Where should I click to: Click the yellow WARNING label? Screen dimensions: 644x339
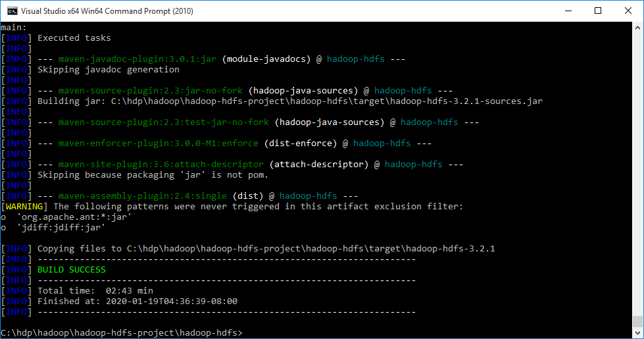click(x=24, y=206)
